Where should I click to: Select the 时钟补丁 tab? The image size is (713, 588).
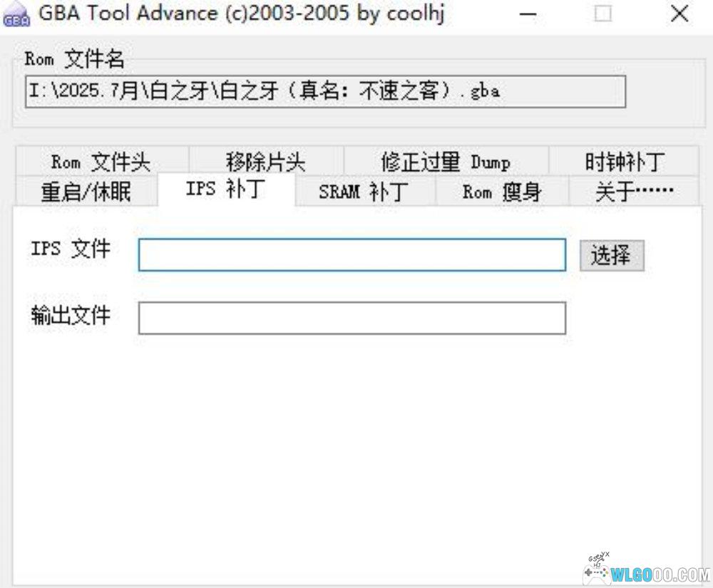624,162
